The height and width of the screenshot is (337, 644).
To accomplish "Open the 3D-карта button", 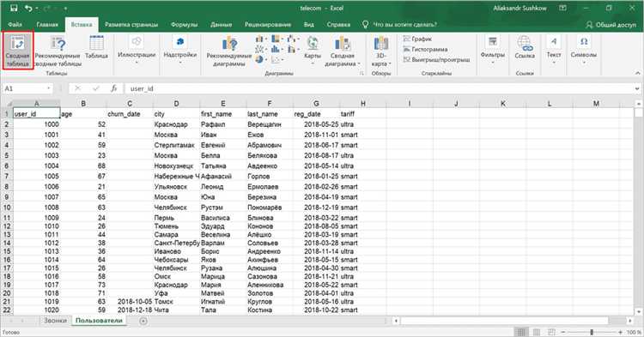I will point(380,51).
